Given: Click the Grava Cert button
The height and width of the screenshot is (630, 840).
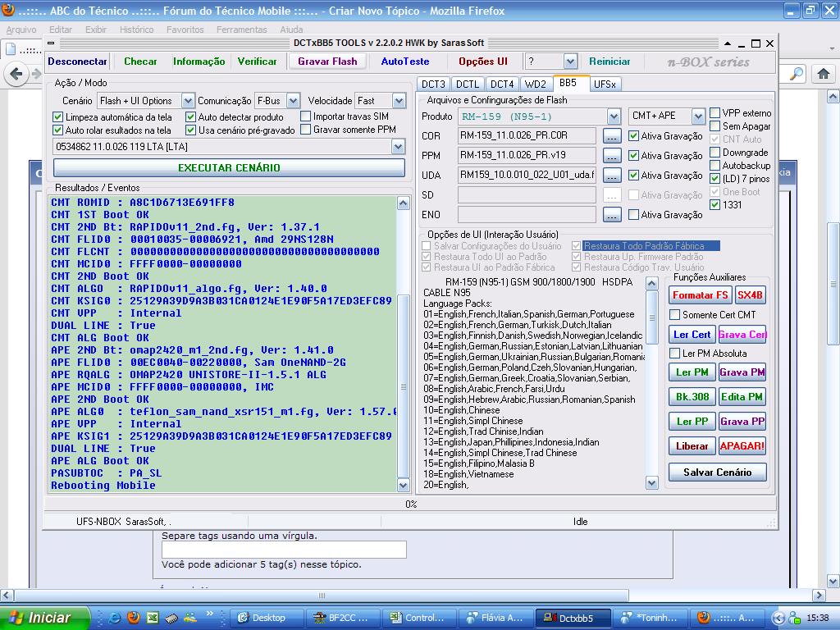Looking at the screenshot, I should coord(742,335).
